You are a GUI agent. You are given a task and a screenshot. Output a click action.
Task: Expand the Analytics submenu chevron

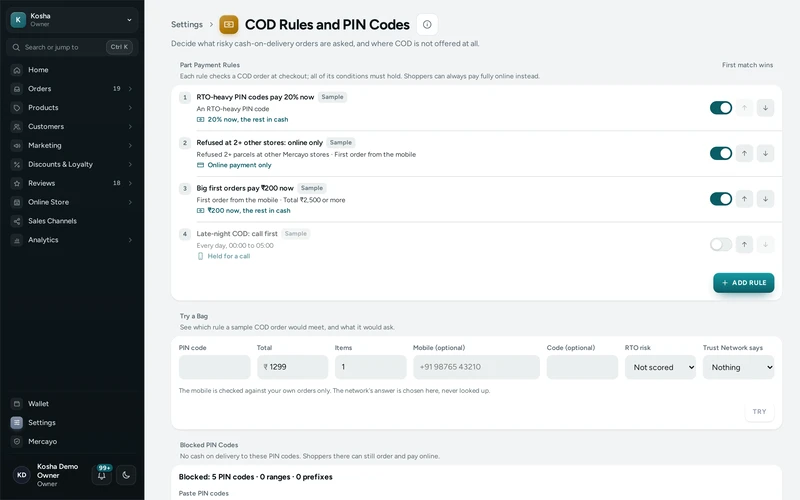click(130, 240)
